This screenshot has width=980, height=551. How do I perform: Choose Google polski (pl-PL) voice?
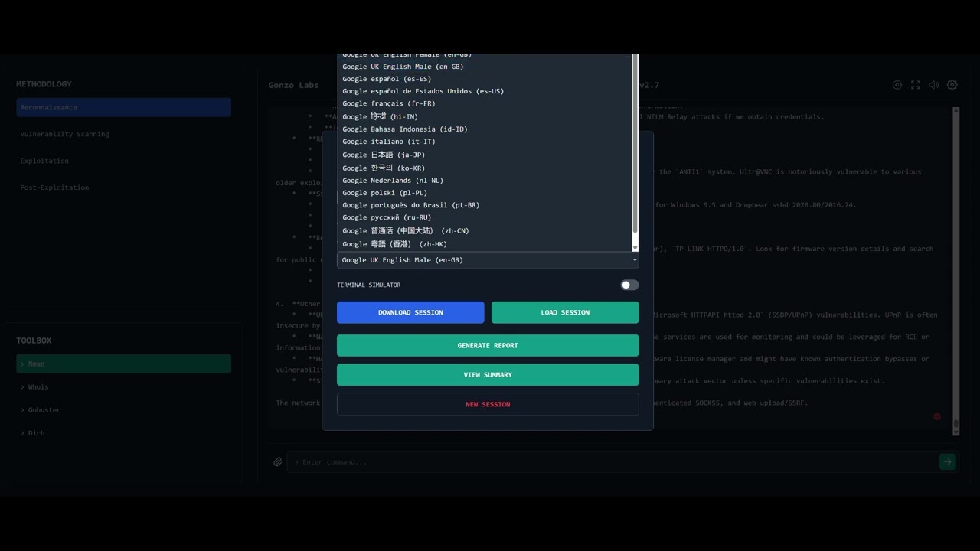484,193
